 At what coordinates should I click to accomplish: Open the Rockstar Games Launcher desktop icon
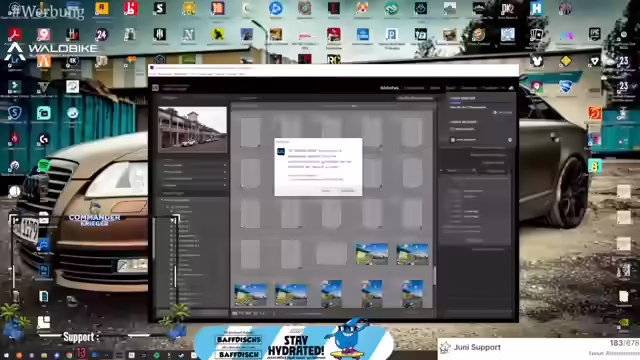click(x=102, y=8)
